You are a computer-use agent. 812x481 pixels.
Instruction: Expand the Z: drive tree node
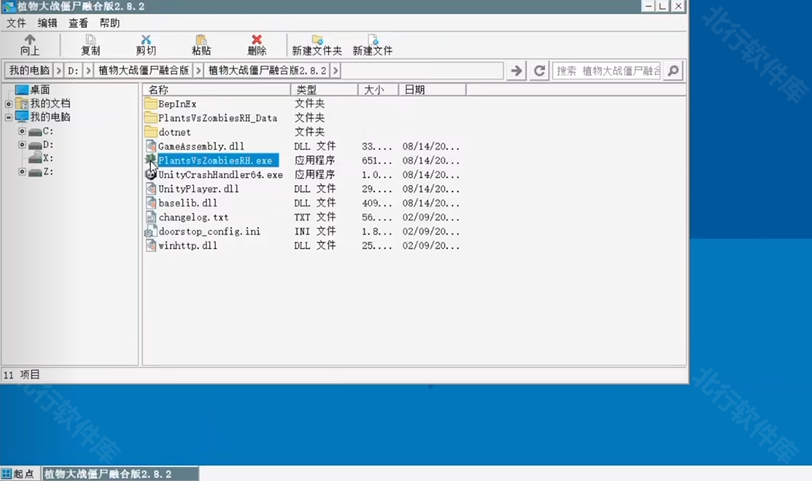(22, 172)
